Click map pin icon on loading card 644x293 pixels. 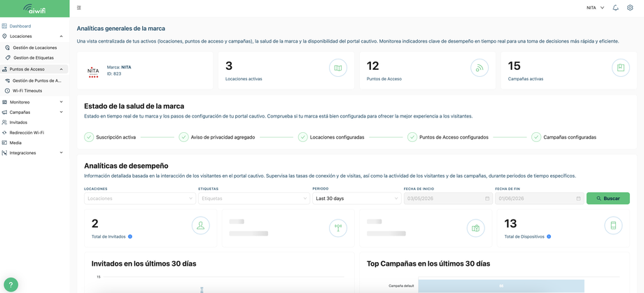pyautogui.click(x=475, y=228)
